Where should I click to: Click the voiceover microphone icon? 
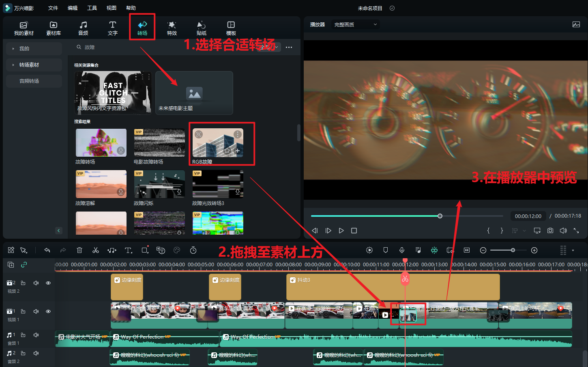tap(401, 250)
